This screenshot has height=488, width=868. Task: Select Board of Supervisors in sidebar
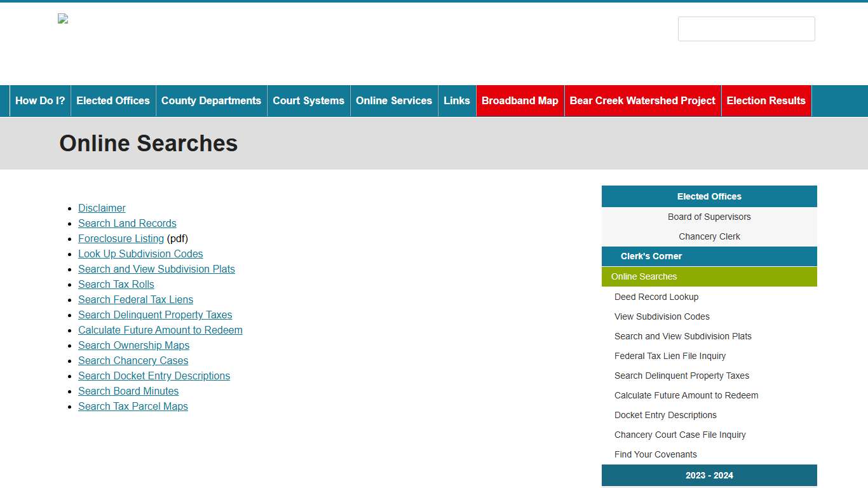pos(709,217)
